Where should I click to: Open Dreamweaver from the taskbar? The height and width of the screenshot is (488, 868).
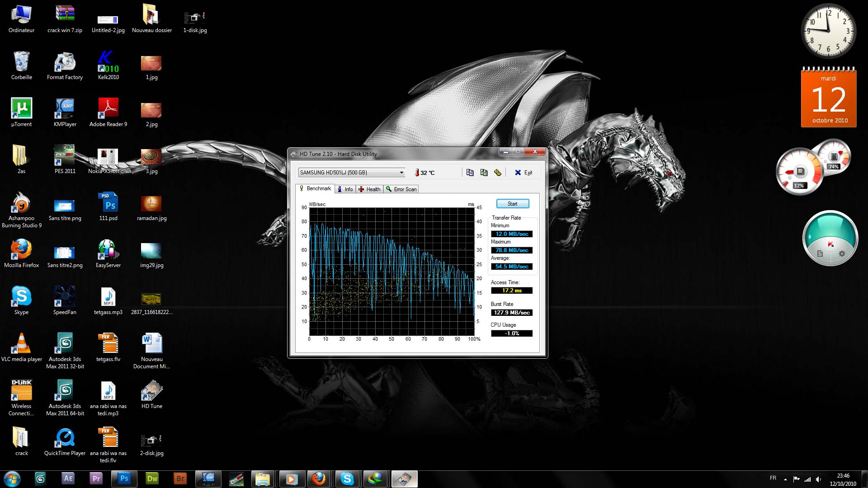point(152,479)
